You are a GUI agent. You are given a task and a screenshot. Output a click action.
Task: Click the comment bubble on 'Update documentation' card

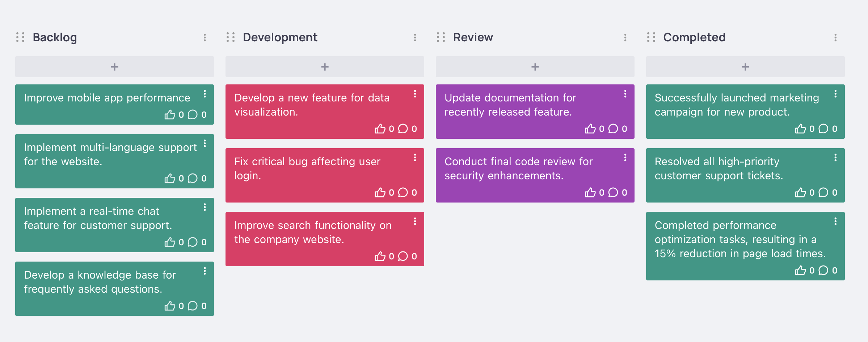[x=613, y=129]
